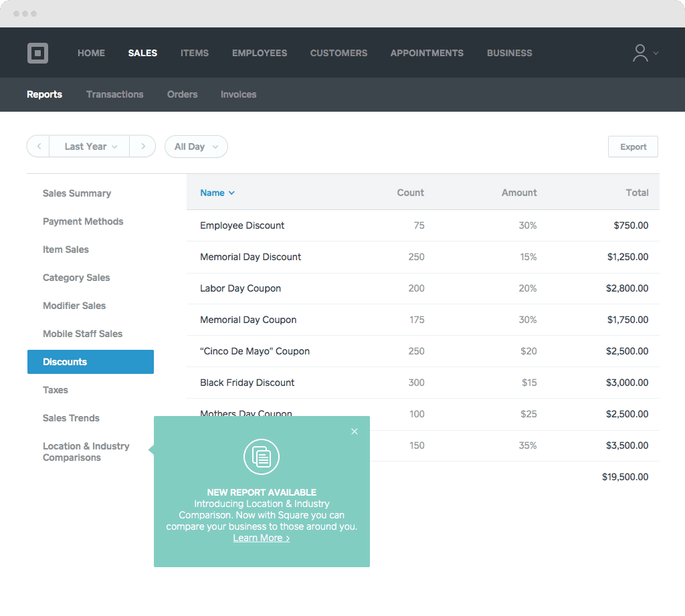Open the Invoices tab

[x=238, y=94]
